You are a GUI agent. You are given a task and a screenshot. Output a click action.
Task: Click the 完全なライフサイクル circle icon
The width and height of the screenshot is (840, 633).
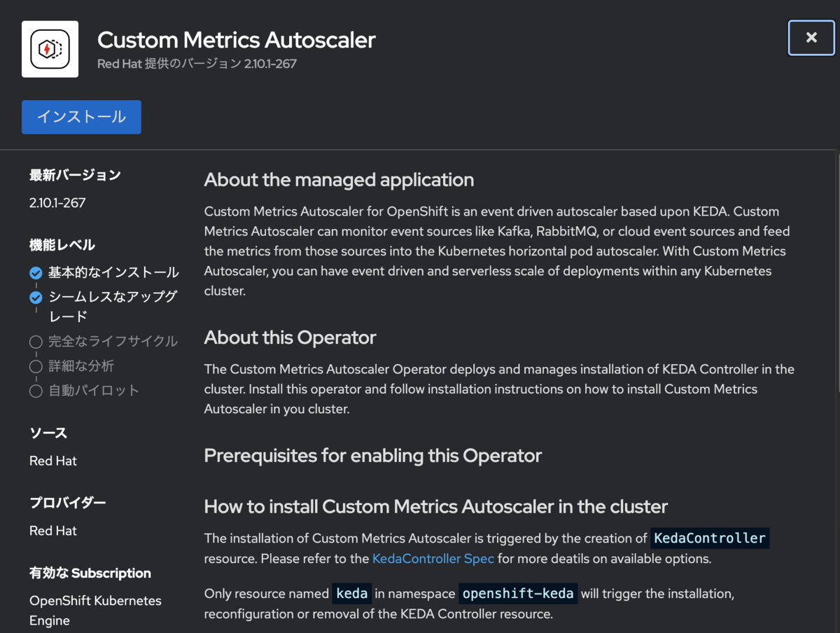coord(36,342)
